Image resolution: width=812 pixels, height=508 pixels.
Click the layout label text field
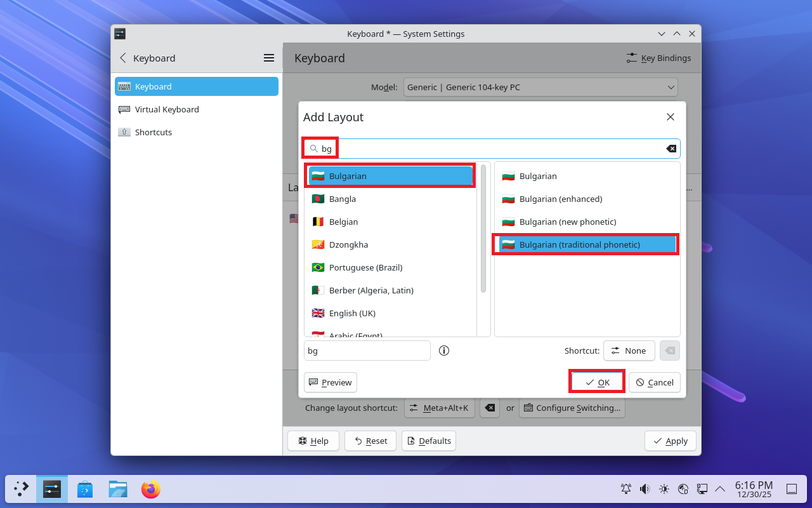pyautogui.click(x=367, y=351)
